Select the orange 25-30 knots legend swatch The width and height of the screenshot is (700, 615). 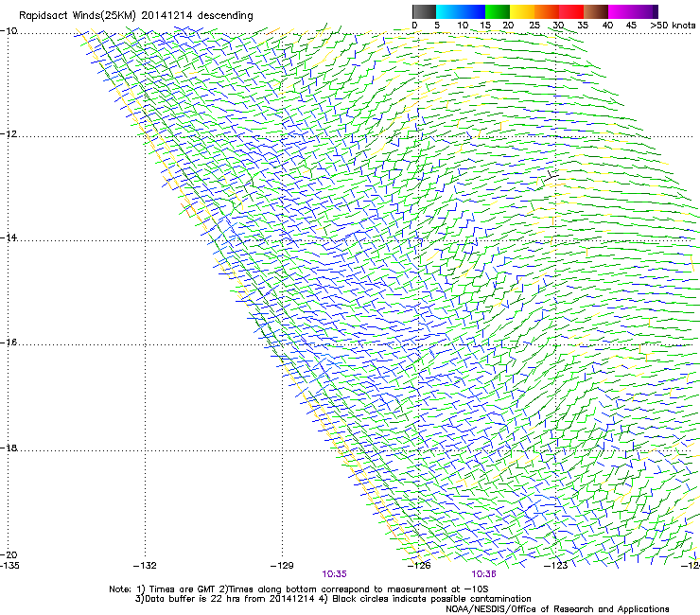point(547,11)
